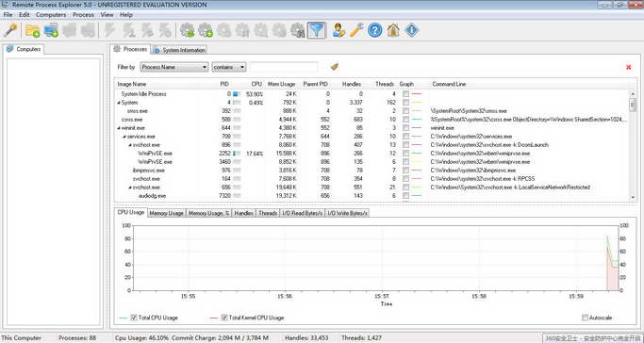Viewport: 644px width, 343px height.
Task: Open the File menu
Action: (8, 15)
